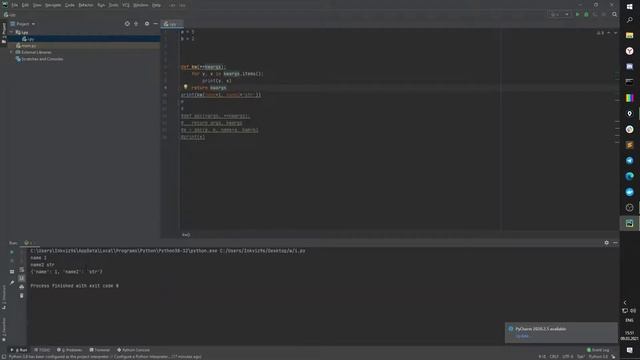Go to previous highlighted error arrow
640x360 pixels.
coord(609,33)
